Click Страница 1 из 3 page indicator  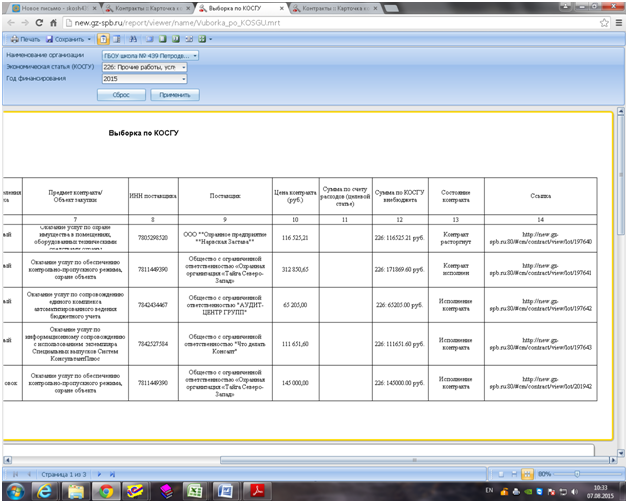point(64,474)
